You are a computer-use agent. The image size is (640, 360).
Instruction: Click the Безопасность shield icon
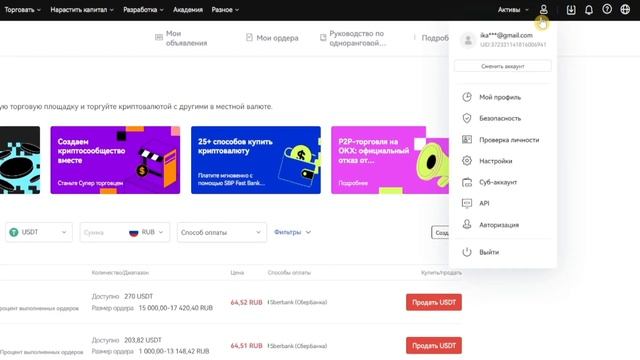coord(467,118)
